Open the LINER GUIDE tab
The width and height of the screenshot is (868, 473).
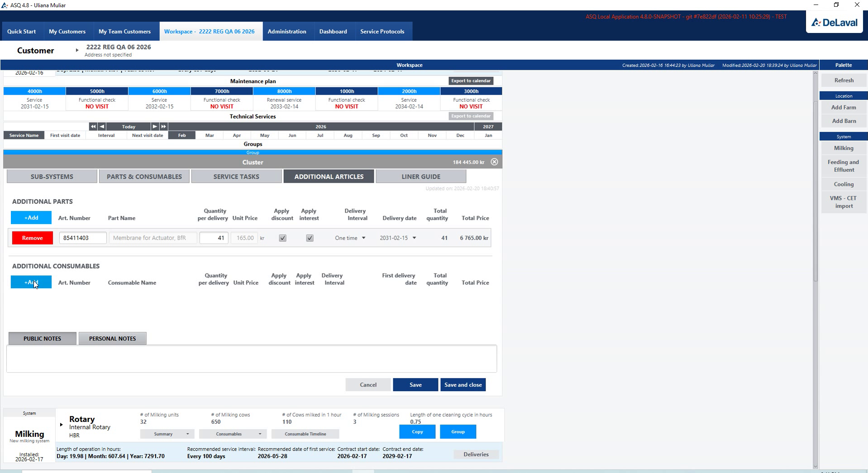[x=421, y=176]
